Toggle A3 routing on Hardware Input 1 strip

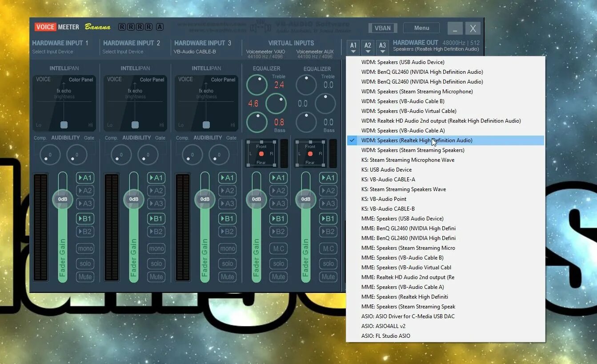tap(85, 204)
